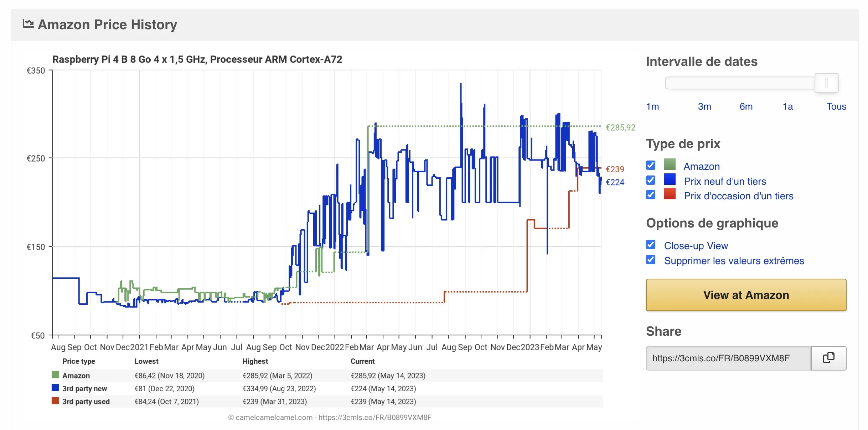Uncheck the Amazon price type checkbox

(x=651, y=165)
